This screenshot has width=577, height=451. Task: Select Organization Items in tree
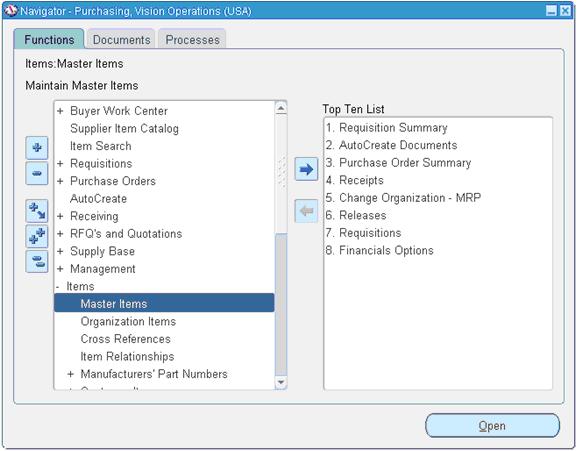tap(128, 322)
